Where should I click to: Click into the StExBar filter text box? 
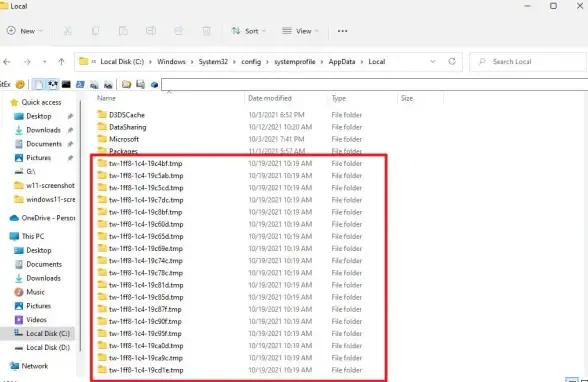[x=375, y=84]
